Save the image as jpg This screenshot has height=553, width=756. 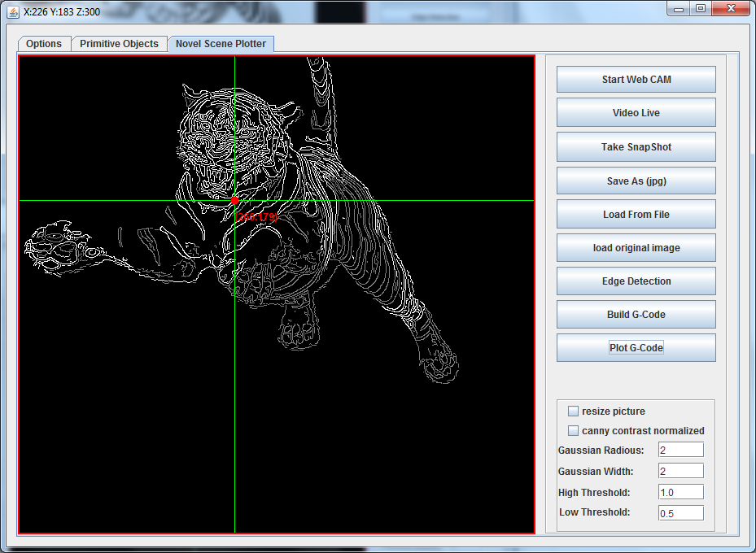point(636,181)
